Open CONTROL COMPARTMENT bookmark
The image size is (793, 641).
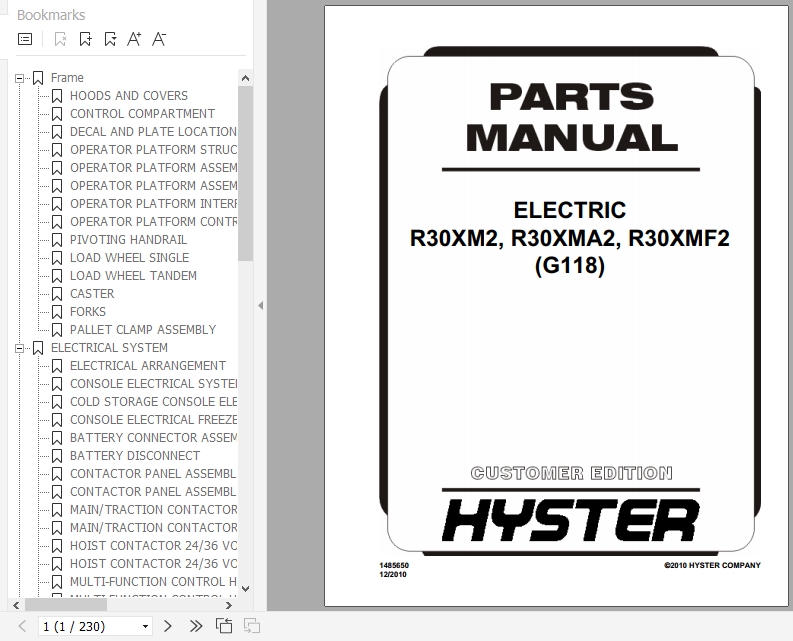(x=142, y=114)
